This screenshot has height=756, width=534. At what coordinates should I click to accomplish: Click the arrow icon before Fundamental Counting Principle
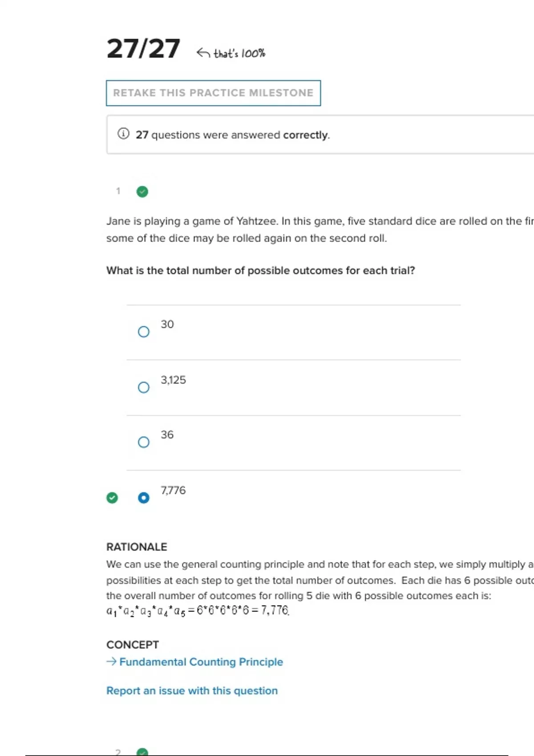click(111, 662)
